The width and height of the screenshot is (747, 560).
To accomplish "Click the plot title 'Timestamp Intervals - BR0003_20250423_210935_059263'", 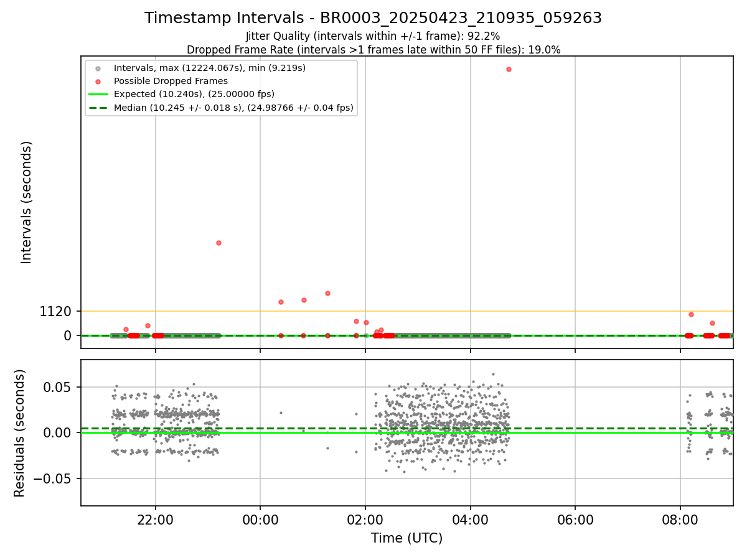I will (373, 18).
